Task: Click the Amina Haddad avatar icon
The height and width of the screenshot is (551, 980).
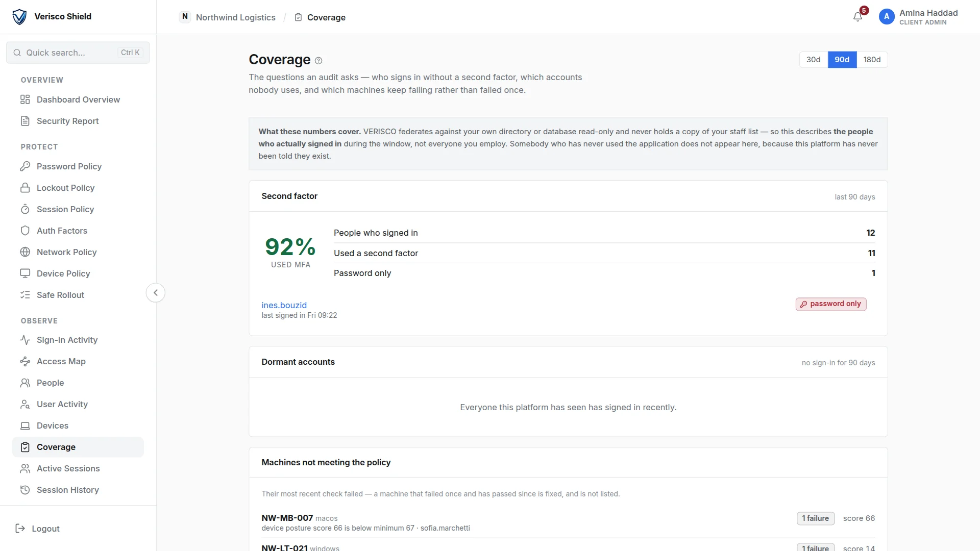Action: pos(887,17)
